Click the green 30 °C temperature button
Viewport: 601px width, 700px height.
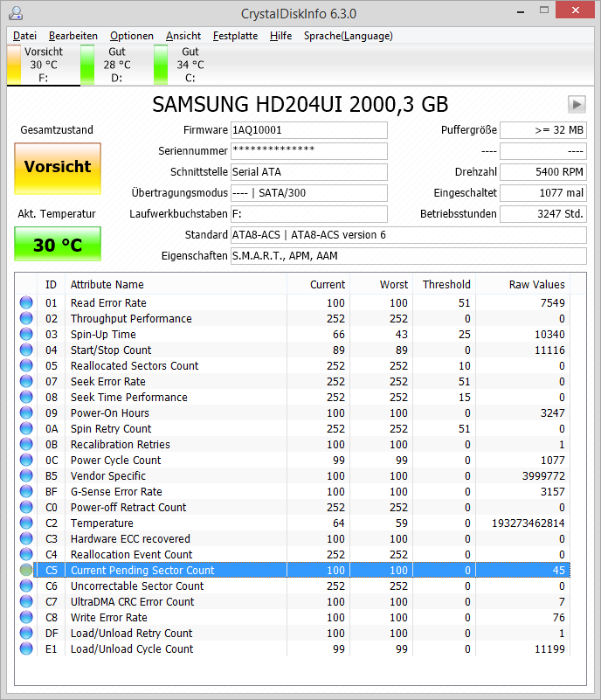(58, 244)
